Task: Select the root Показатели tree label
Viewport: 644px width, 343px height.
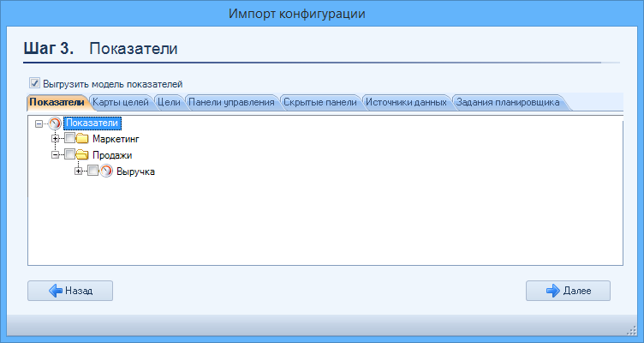Action: (92, 123)
